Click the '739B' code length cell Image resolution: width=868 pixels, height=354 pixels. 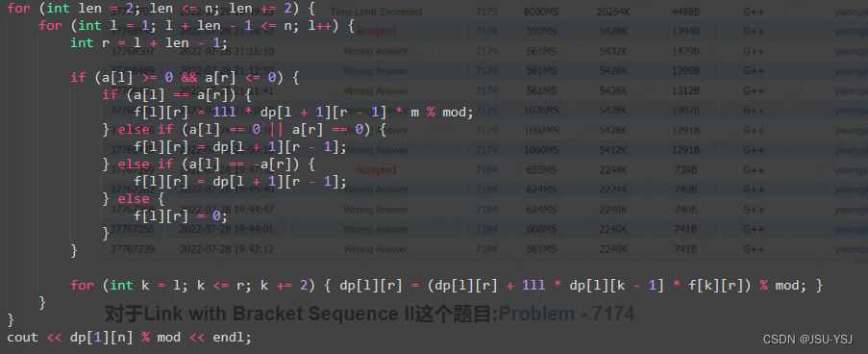(686, 170)
